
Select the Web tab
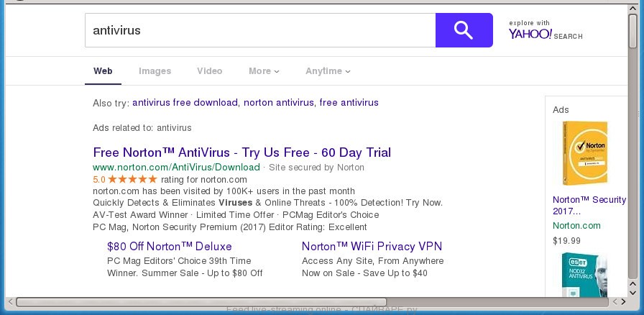pyautogui.click(x=103, y=70)
